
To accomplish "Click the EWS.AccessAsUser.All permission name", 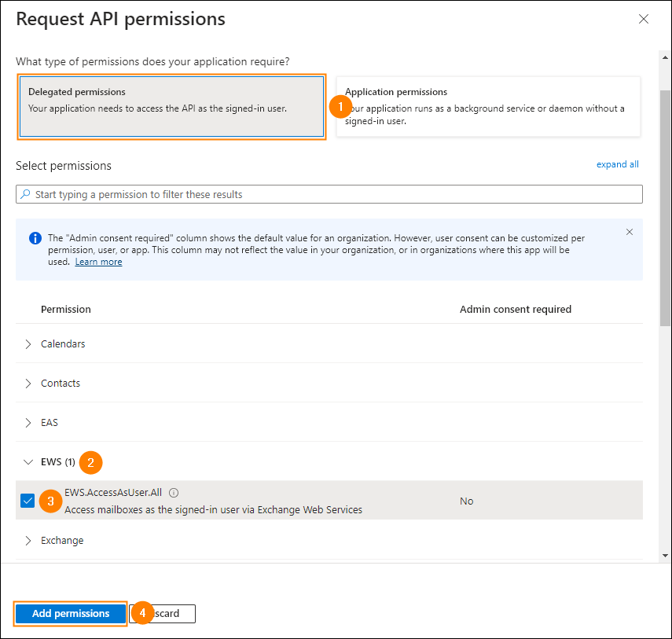I will coord(113,493).
